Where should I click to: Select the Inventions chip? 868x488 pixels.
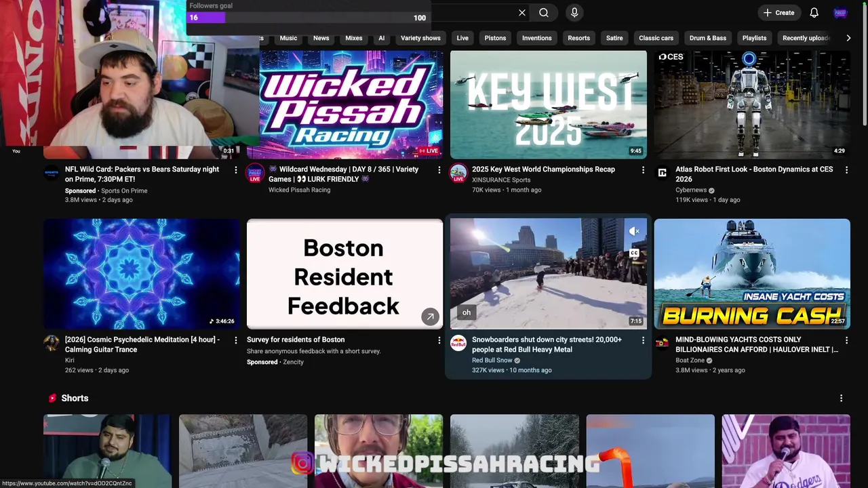click(x=537, y=38)
